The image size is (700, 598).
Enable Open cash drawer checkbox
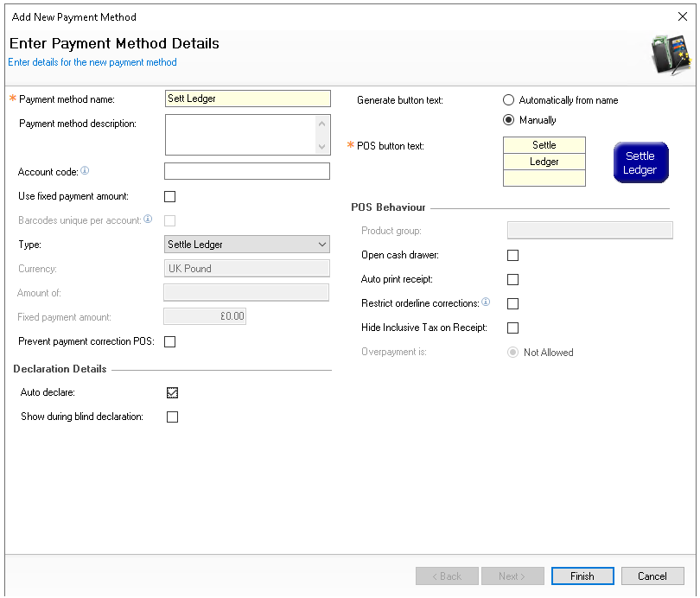512,256
